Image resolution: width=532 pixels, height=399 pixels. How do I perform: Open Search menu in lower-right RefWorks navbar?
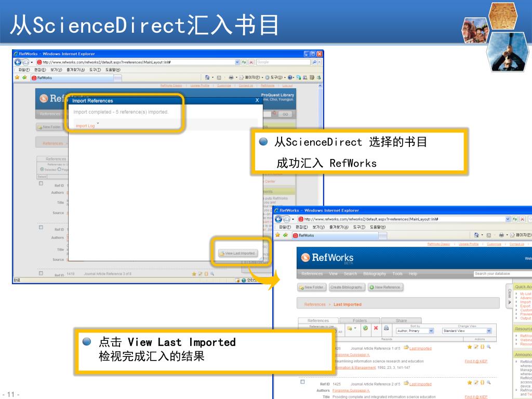[x=350, y=273]
